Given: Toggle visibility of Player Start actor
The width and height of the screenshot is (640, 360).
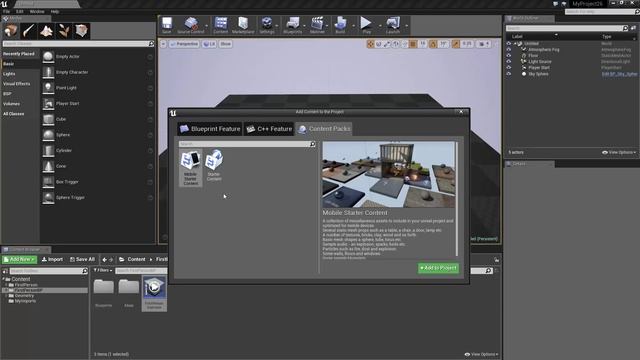Looking at the screenshot, I should pyautogui.click(x=509, y=68).
